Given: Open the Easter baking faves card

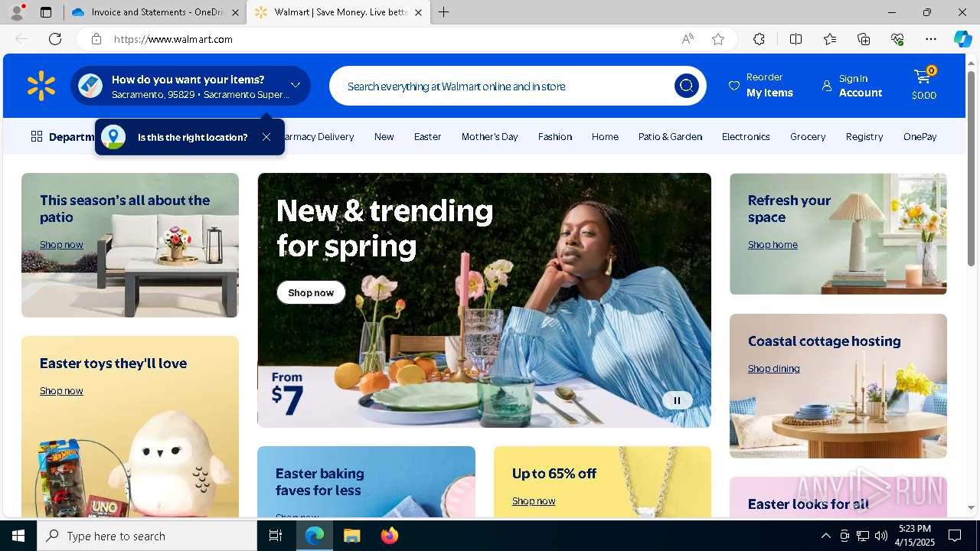Looking at the screenshot, I should [x=366, y=481].
